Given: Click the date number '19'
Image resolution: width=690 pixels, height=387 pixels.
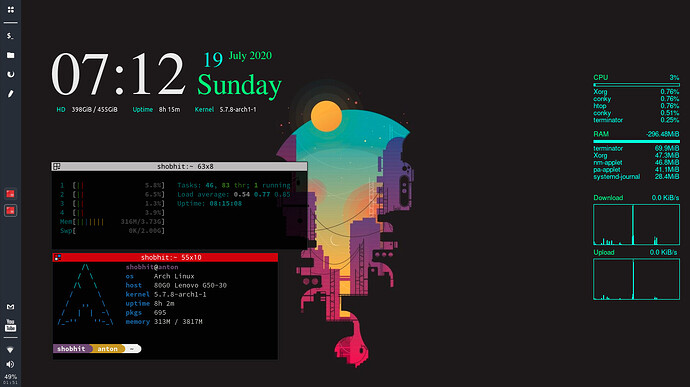Looking at the screenshot, I should 213,60.
